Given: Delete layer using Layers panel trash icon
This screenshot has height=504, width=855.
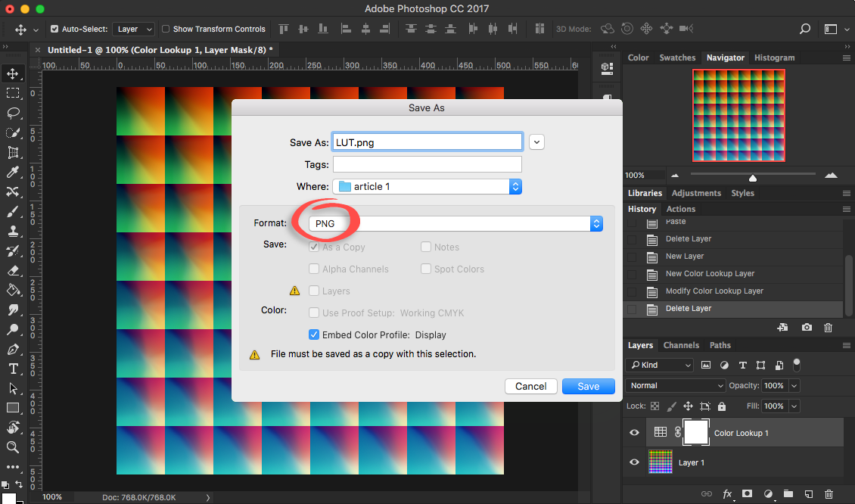Looking at the screenshot, I should click(x=829, y=493).
